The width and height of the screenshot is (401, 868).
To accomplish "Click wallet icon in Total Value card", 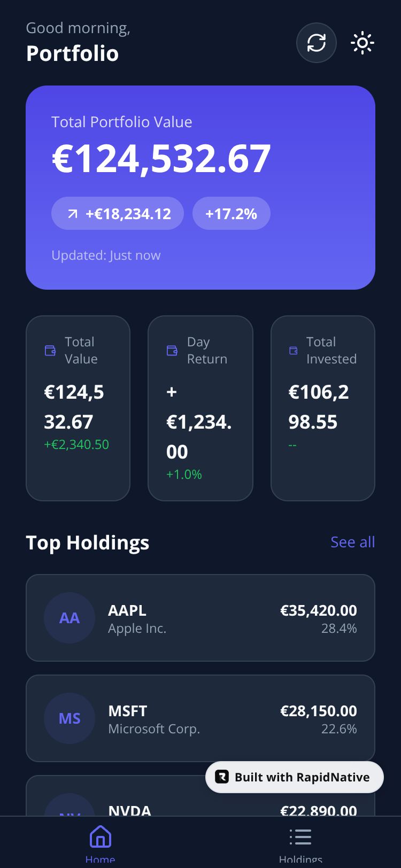I will point(50,351).
